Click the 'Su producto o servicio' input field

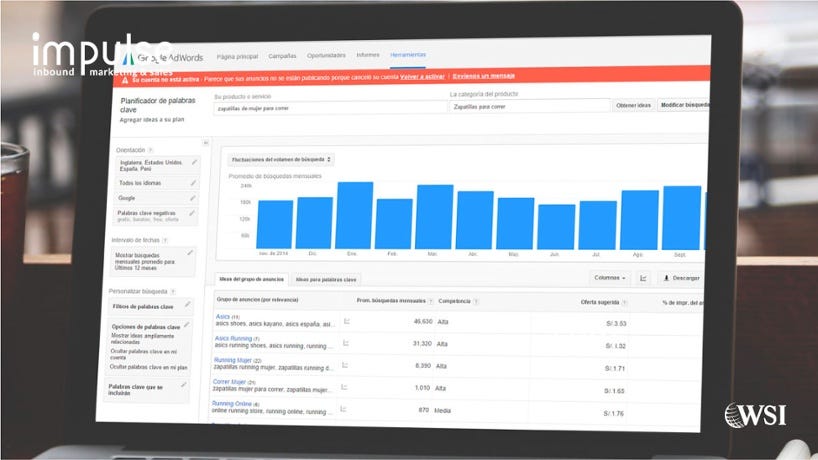pos(331,108)
